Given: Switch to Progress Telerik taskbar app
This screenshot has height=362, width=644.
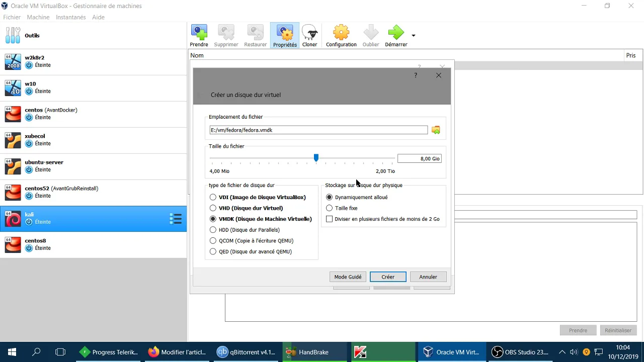Looking at the screenshot, I should coord(109,352).
